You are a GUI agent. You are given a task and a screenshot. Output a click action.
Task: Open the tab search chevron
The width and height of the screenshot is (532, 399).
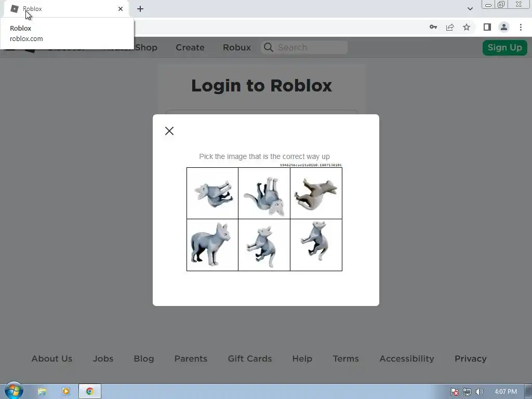[470, 9]
